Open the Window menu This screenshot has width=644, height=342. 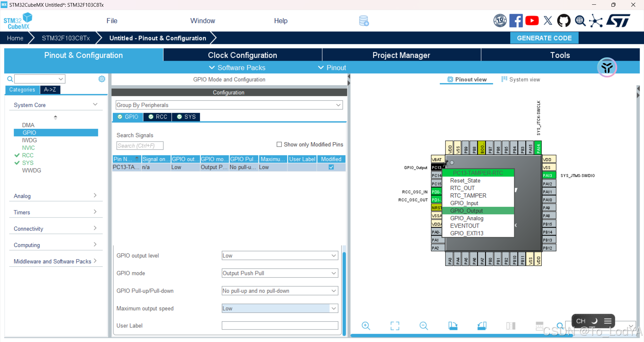point(203,21)
